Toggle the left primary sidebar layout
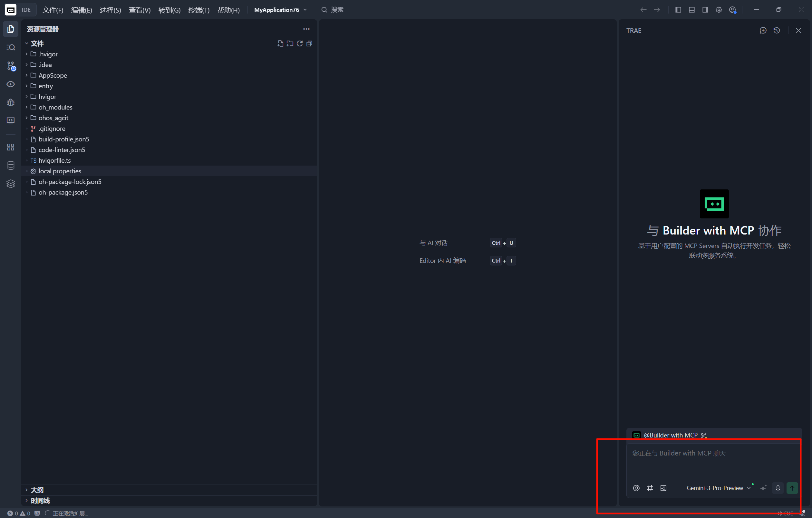The image size is (812, 518). (678, 10)
